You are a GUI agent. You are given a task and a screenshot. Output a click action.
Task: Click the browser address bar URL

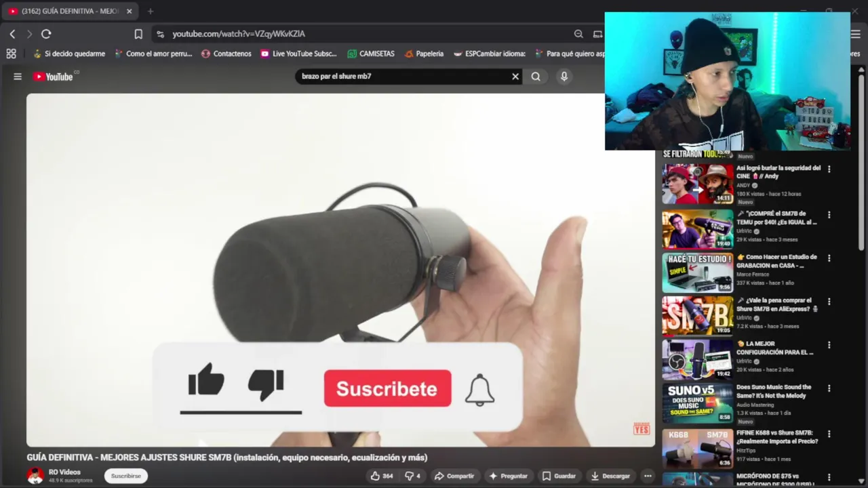tap(239, 34)
